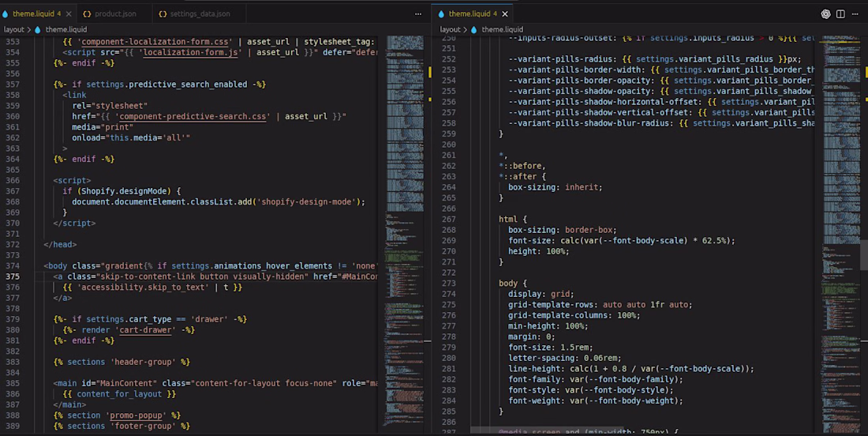Open More Actions menu in left editor group
Screen dimensions: 868x436
coord(418,13)
